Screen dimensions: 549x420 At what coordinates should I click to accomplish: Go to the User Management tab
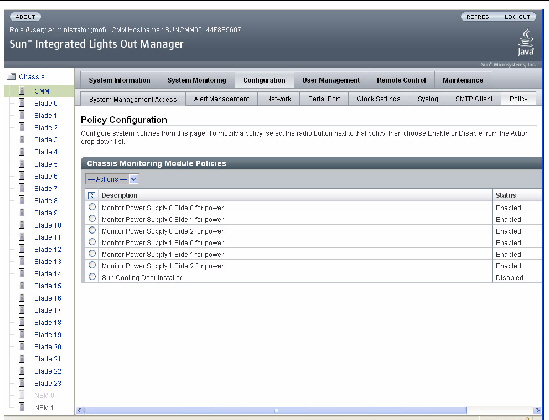click(x=331, y=80)
